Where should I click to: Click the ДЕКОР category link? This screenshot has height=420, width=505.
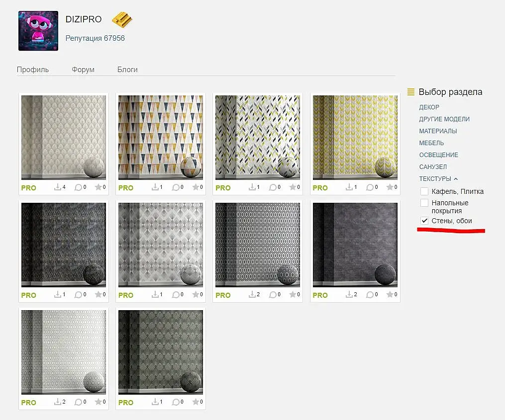tap(429, 107)
